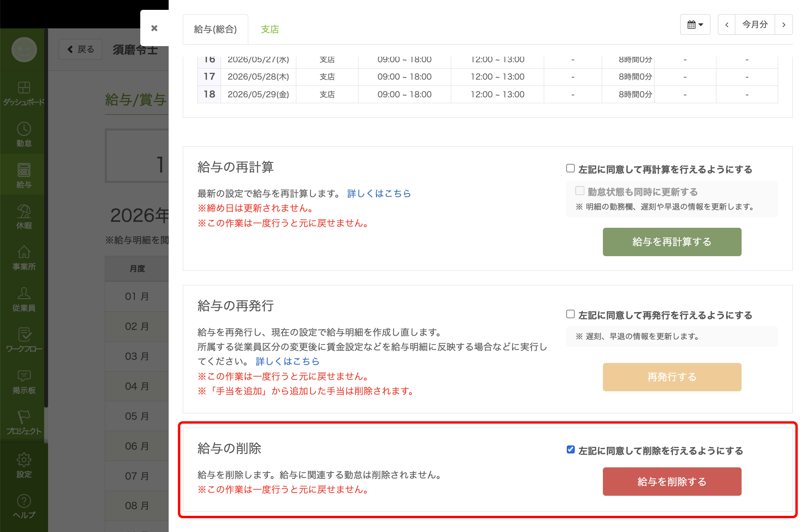Check 勤怠状態も同時に更新する checkbox
This screenshot has height=532, width=807.
[x=580, y=191]
